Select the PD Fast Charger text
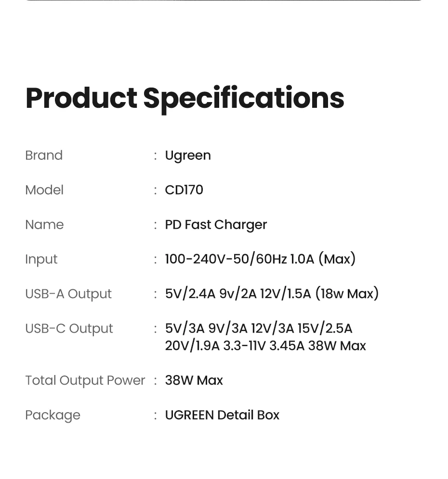 [216, 225]
